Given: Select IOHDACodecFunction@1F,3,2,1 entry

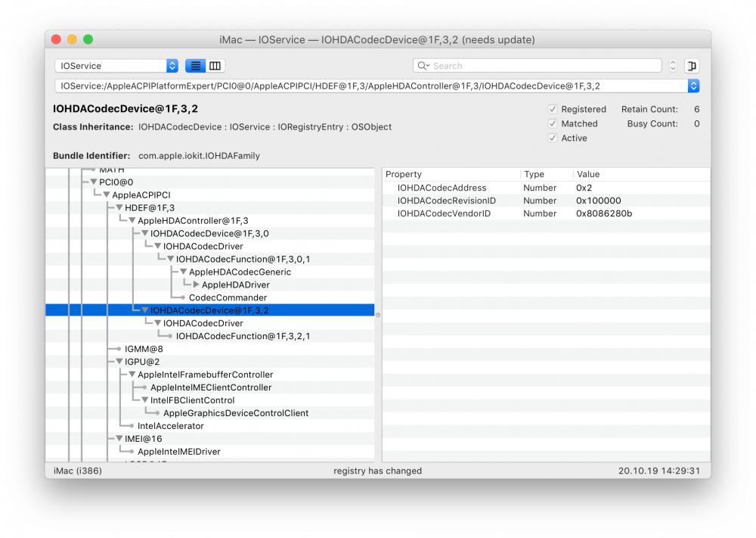Looking at the screenshot, I should [x=243, y=336].
